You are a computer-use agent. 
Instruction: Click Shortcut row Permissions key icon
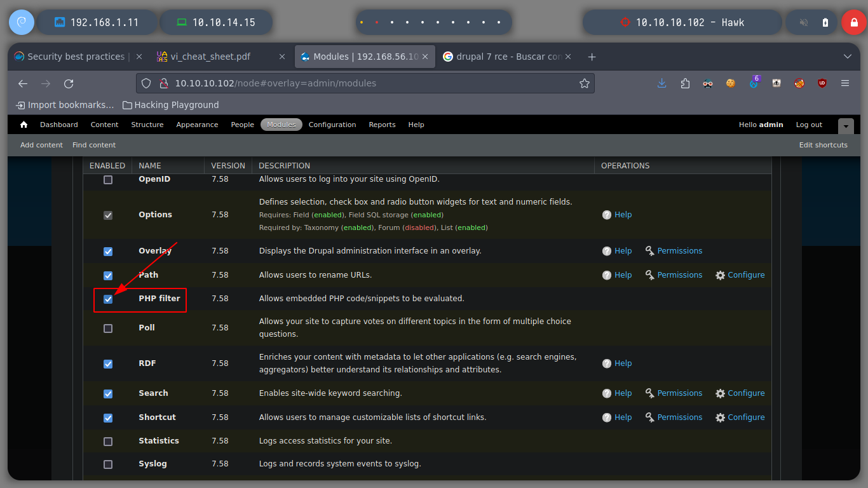(x=650, y=417)
